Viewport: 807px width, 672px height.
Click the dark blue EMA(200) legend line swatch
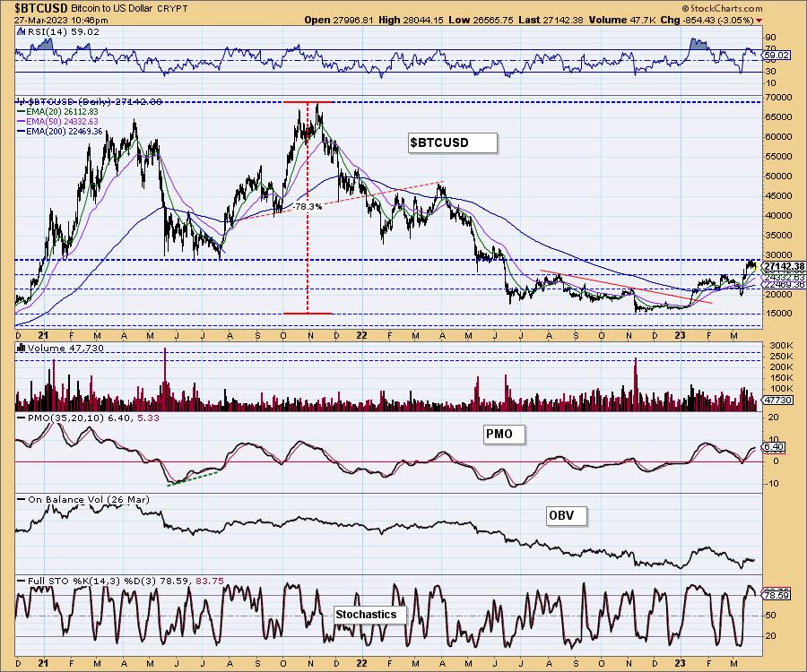[22, 132]
